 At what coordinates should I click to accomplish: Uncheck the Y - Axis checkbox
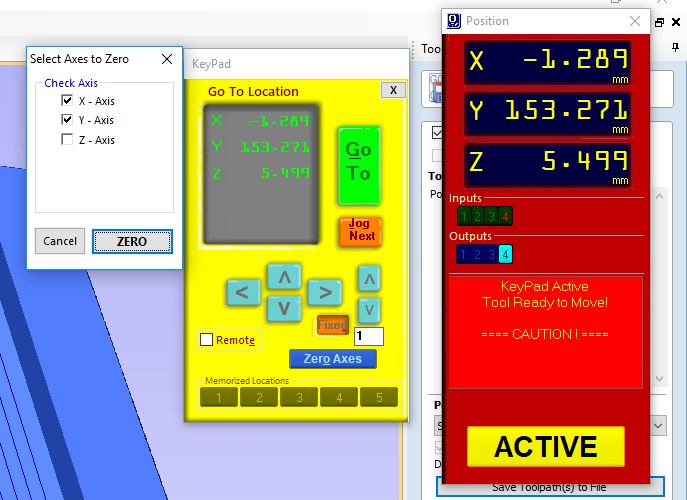click(x=67, y=119)
